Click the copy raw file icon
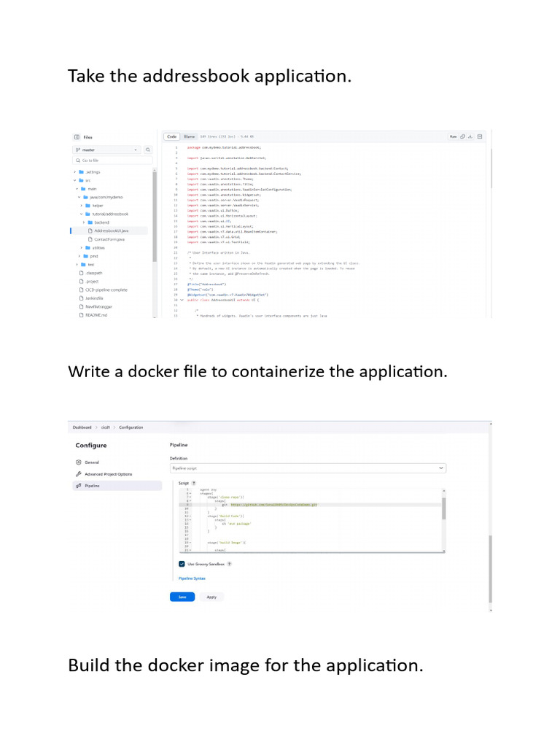Screen dimensions: 560x747 (462, 136)
